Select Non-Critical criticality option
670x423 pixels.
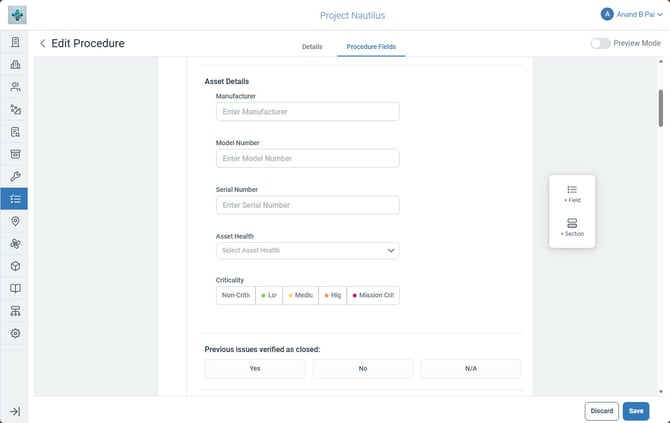point(235,295)
